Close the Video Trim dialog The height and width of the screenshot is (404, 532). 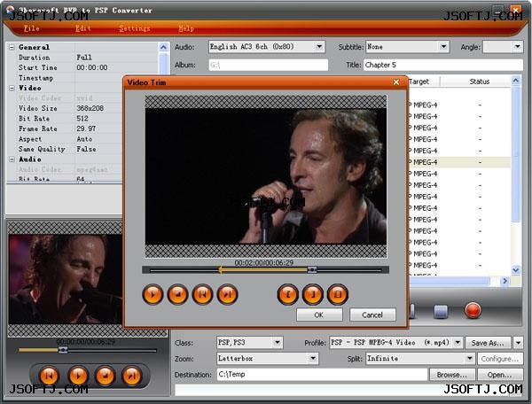click(396, 82)
